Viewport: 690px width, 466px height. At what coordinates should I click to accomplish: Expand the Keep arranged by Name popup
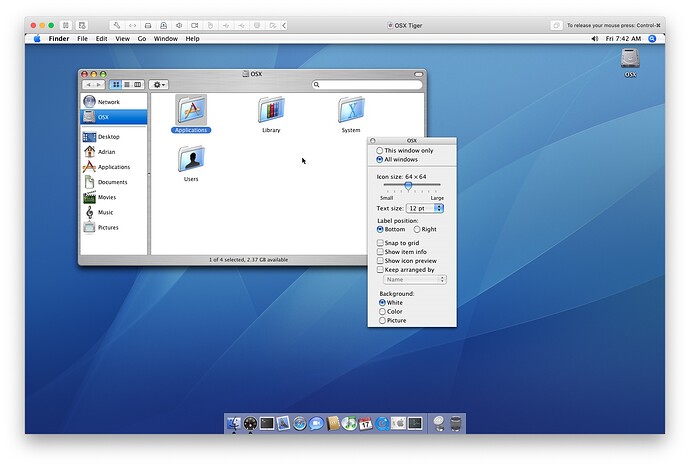point(415,280)
